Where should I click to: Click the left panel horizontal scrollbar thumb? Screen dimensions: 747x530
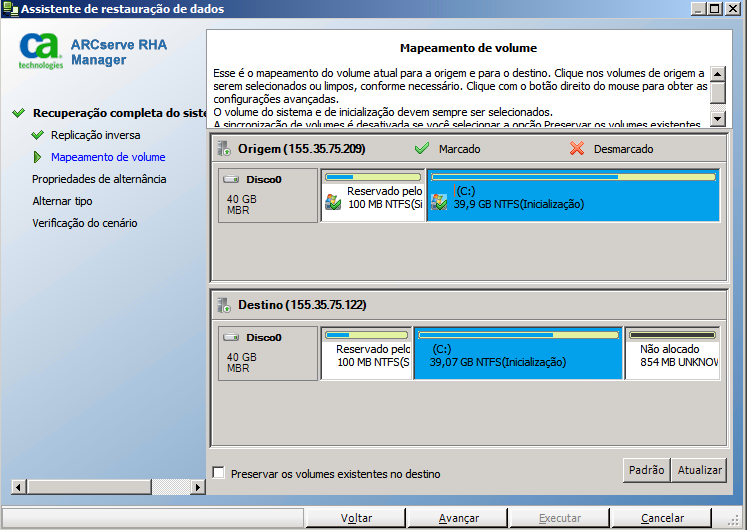[x=89, y=487]
